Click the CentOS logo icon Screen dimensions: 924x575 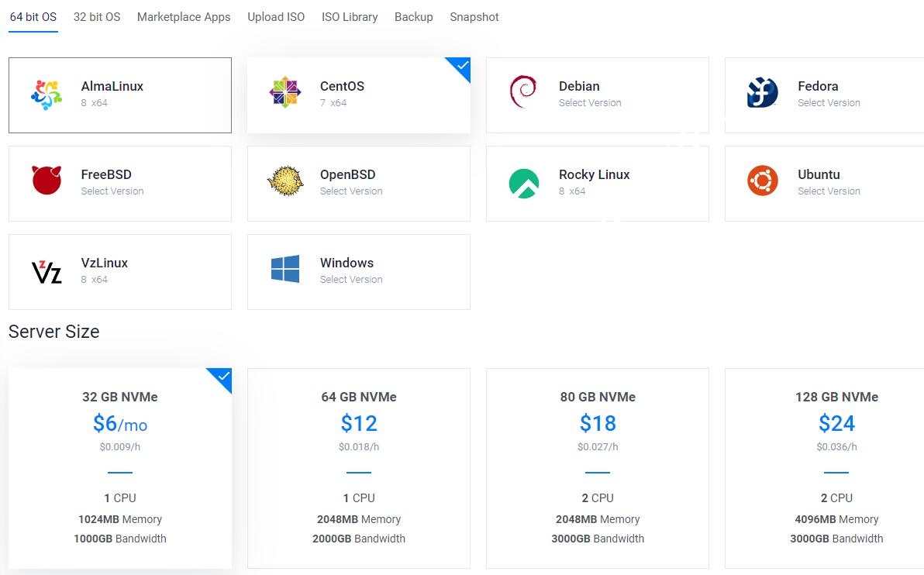pos(285,93)
